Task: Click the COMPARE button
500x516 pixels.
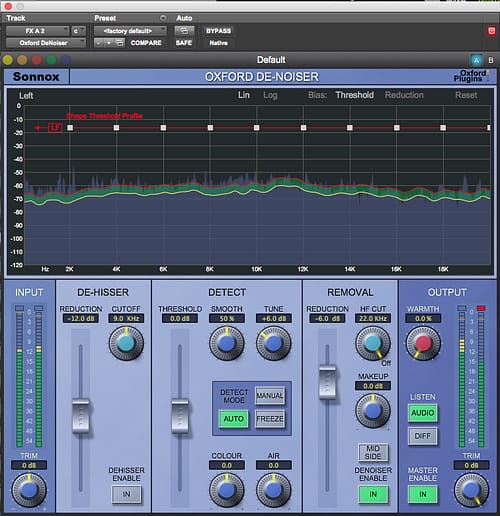Action: point(146,43)
